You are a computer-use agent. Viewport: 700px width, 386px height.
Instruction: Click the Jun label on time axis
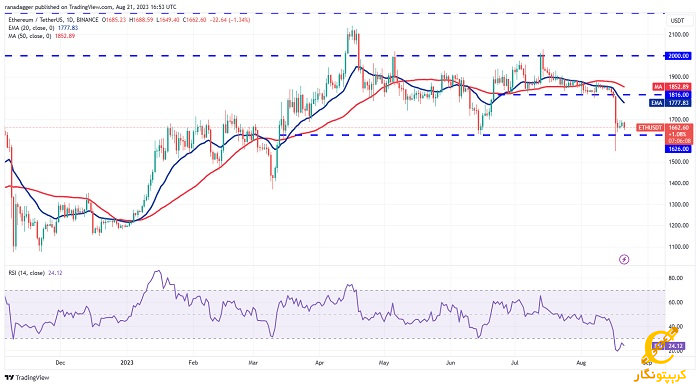[x=450, y=363]
